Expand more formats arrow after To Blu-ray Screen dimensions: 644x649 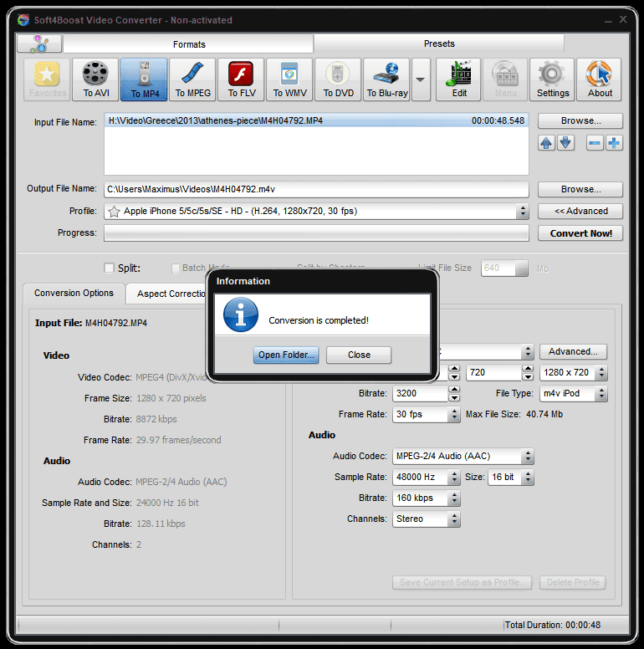421,79
